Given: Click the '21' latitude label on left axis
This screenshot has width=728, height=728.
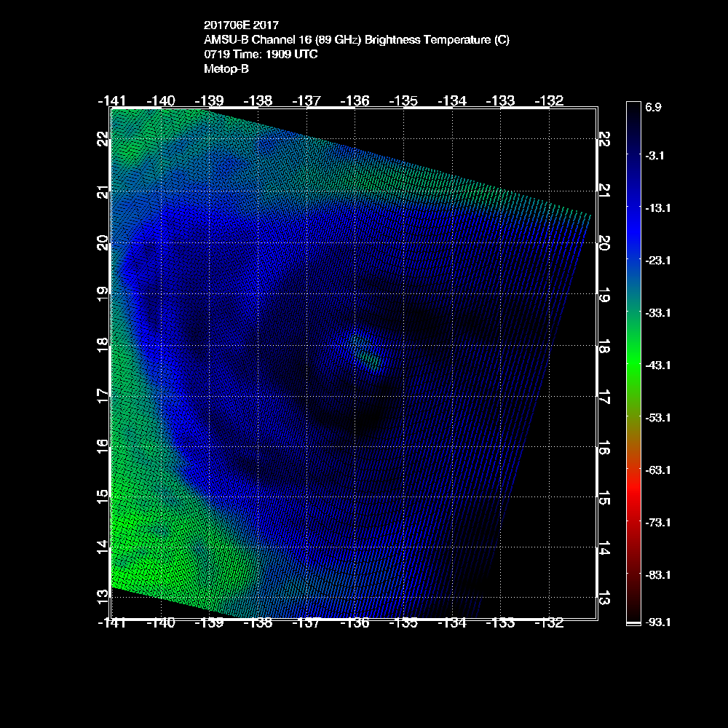Looking at the screenshot, I should point(103,191).
